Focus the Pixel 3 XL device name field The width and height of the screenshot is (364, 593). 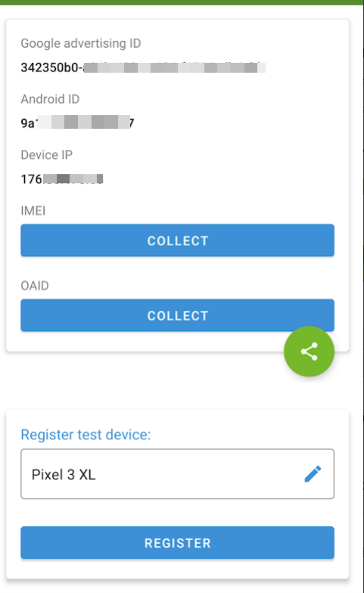[177, 474]
